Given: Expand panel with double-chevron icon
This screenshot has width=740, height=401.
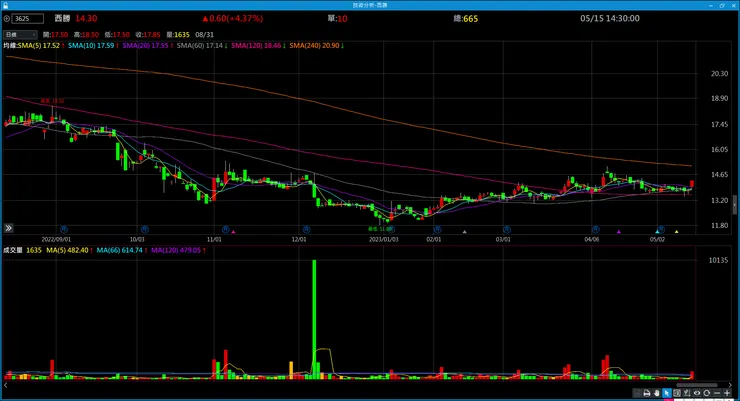Looking at the screenshot, I should point(8,228).
